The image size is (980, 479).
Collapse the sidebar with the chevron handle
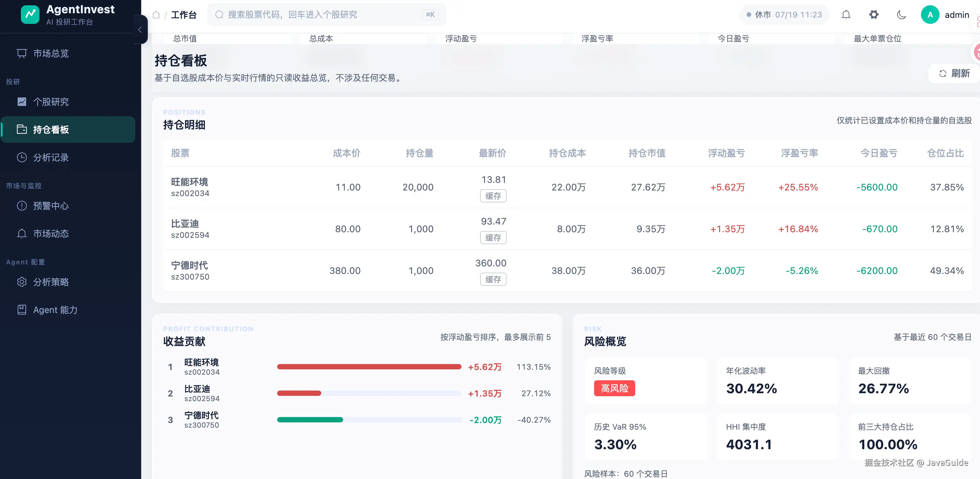tap(140, 30)
